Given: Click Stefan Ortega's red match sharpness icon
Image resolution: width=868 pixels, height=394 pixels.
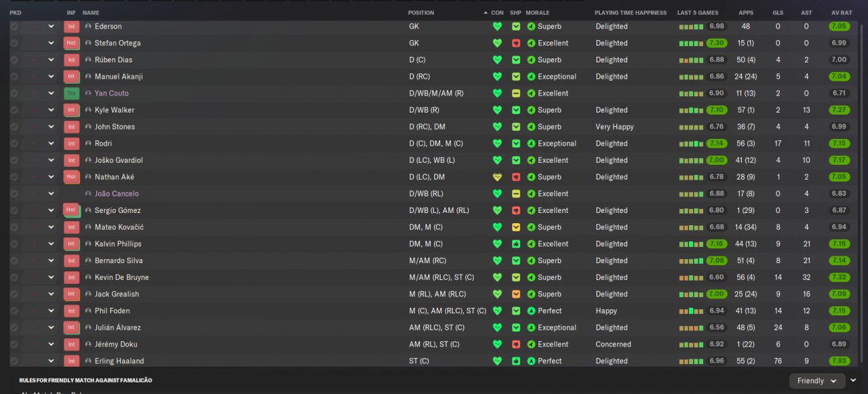Looking at the screenshot, I should pos(516,43).
